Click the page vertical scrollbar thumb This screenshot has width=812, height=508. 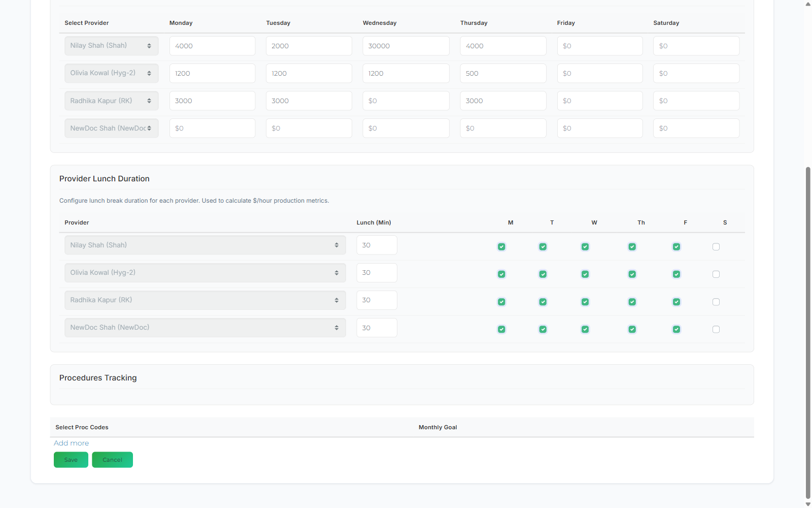point(808,333)
